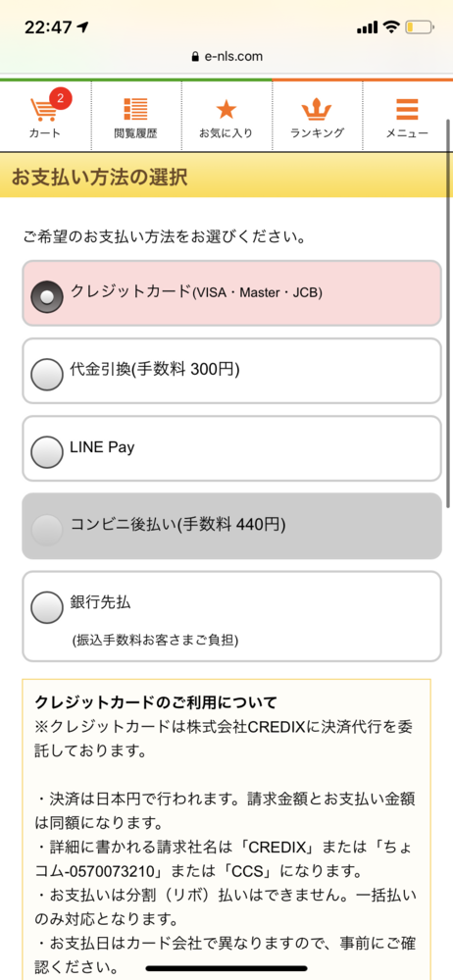Tap the home indicator bar at bottom
The width and height of the screenshot is (453, 980).
pyautogui.click(x=226, y=968)
